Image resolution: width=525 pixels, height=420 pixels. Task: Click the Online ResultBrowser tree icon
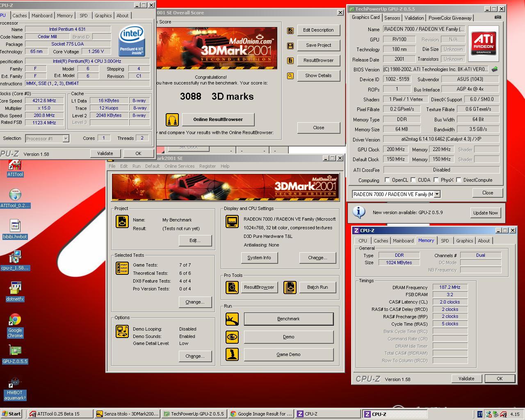[x=172, y=119]
